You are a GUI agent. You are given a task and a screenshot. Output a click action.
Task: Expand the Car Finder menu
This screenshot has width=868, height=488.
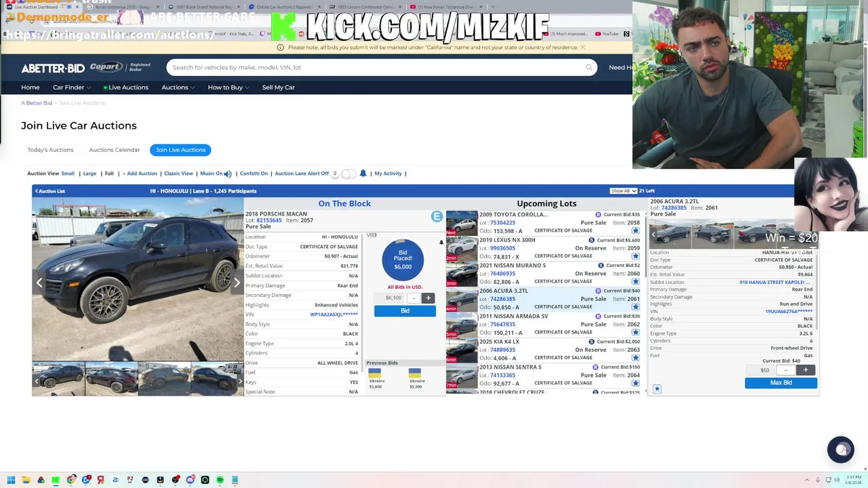71,87
